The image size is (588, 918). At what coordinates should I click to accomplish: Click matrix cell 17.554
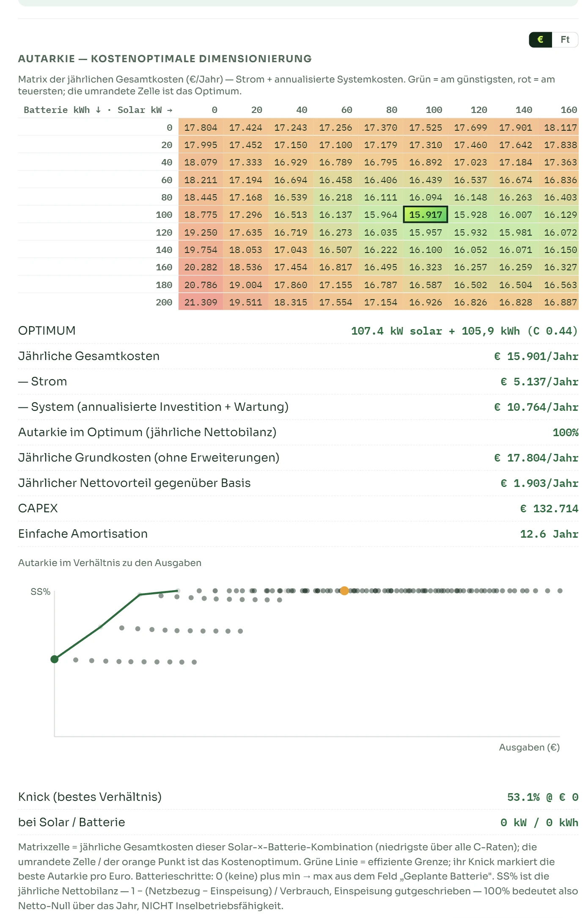(335, 302)
